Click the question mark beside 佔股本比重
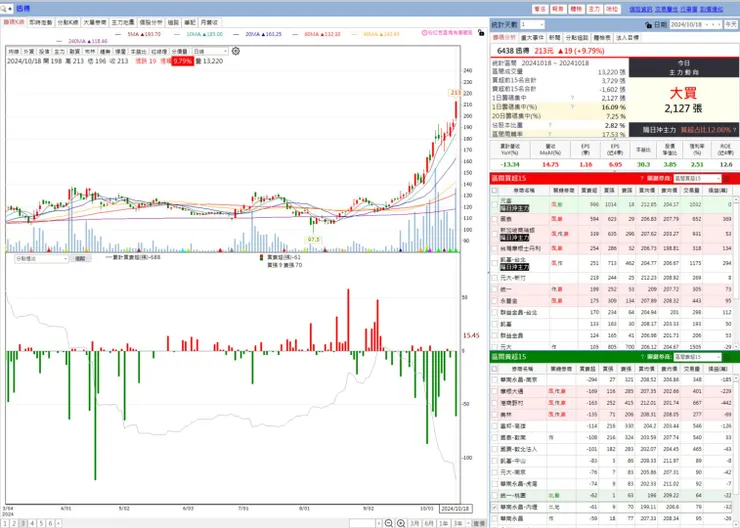This screenshot has width=740, height=528. tap(550, 126)
